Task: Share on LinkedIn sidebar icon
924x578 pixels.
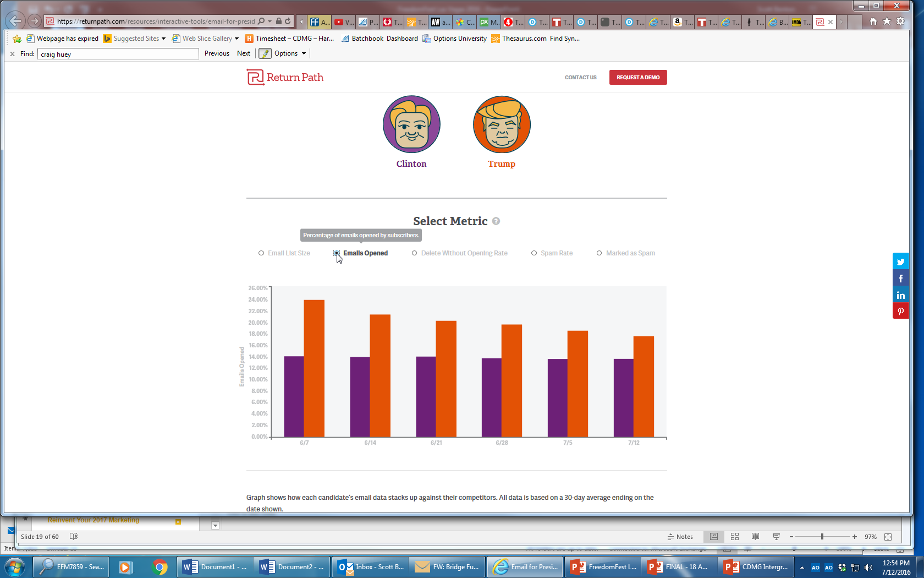Action: 900,296
